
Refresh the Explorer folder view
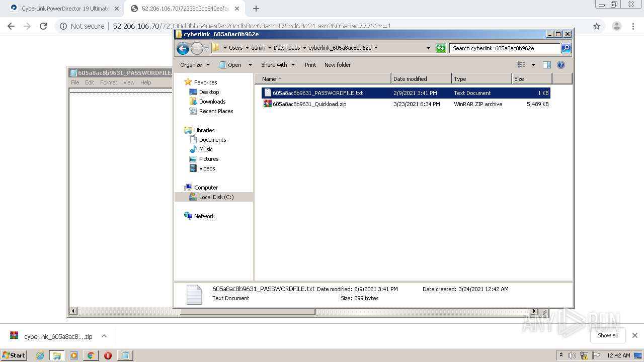[441, 48]
